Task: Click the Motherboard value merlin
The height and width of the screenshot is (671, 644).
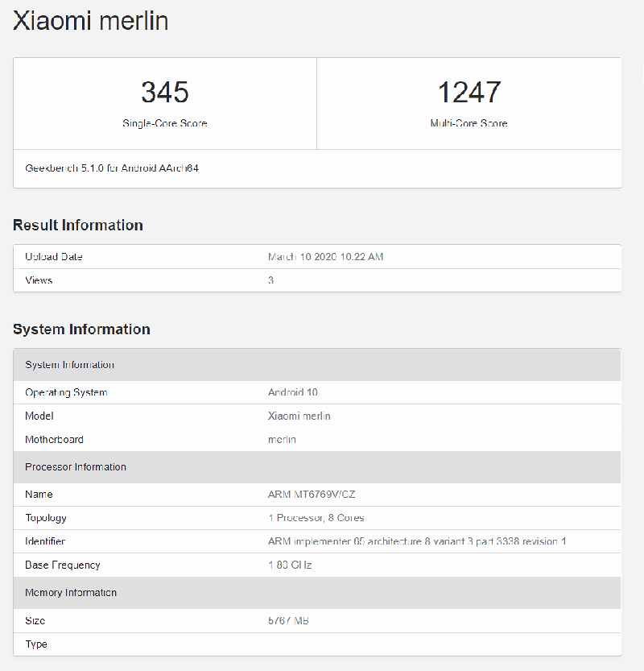Action: coord(282,440)
